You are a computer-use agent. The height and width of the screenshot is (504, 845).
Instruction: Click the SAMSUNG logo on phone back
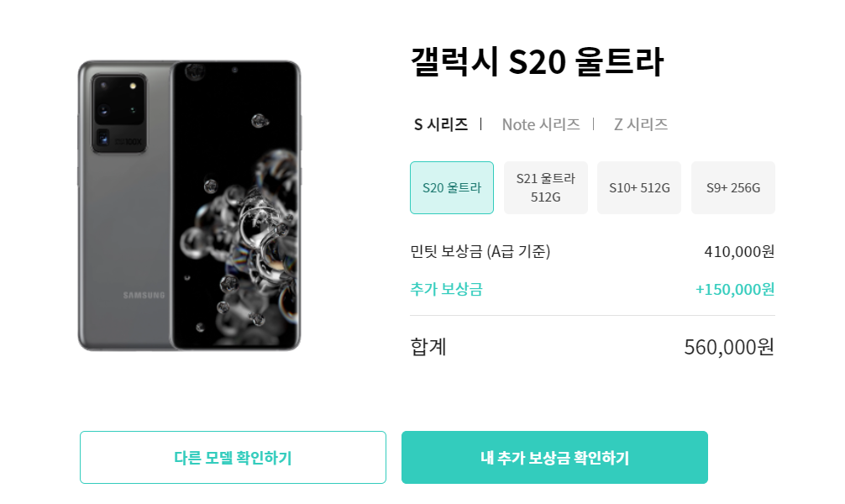144,295
